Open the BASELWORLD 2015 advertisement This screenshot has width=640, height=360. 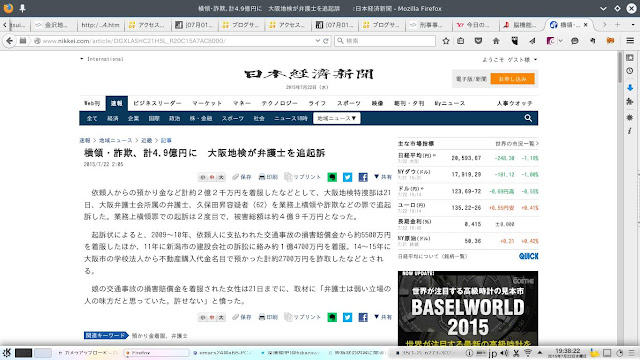[468, 308]
